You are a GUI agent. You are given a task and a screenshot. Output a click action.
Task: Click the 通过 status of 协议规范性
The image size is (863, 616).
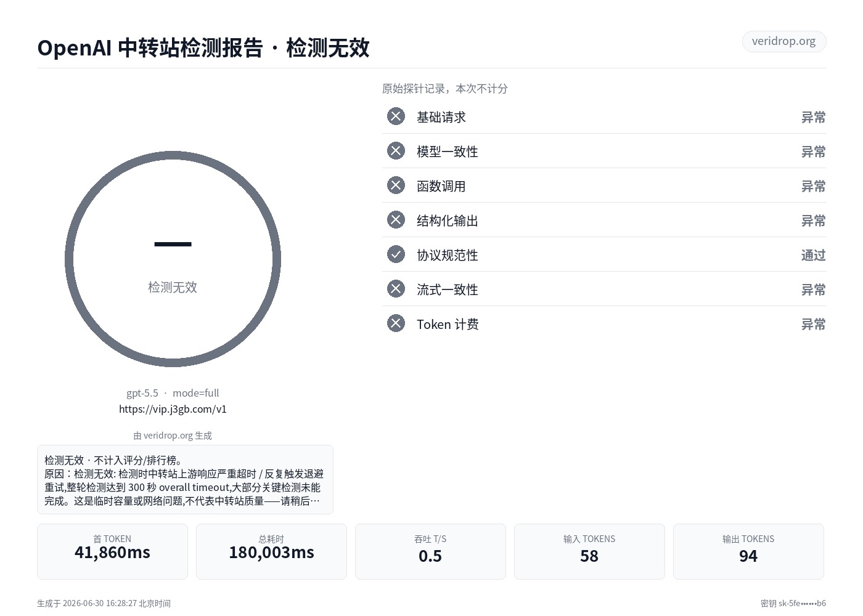[813, 255]
